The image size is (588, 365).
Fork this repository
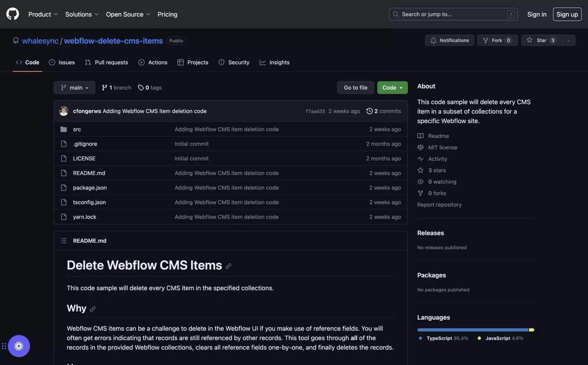point(497,40)
